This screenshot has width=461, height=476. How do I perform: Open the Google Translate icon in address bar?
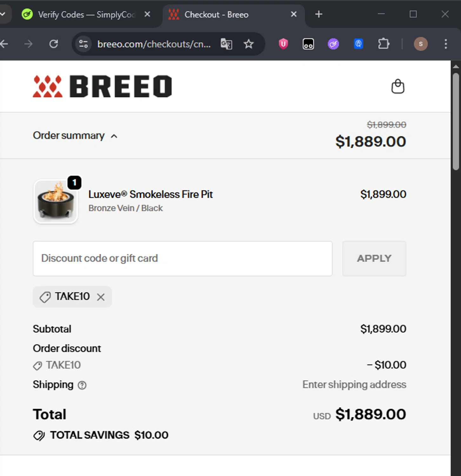click(x=226, y=44)
